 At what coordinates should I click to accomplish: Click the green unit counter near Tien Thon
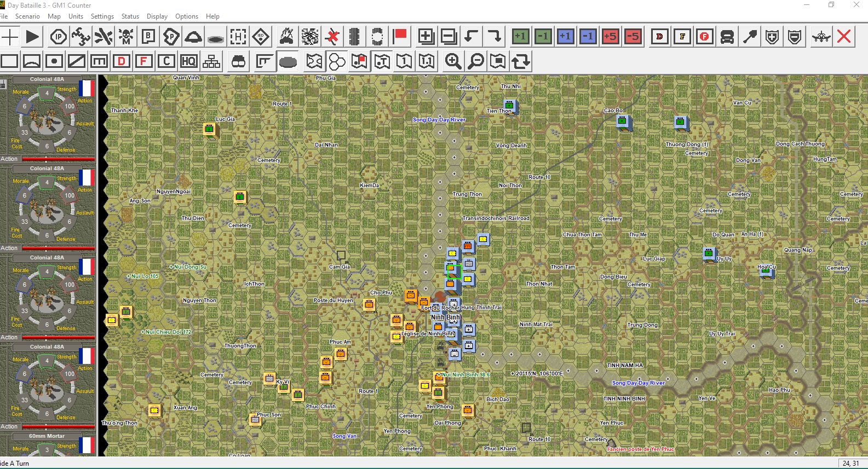(510, 106)
